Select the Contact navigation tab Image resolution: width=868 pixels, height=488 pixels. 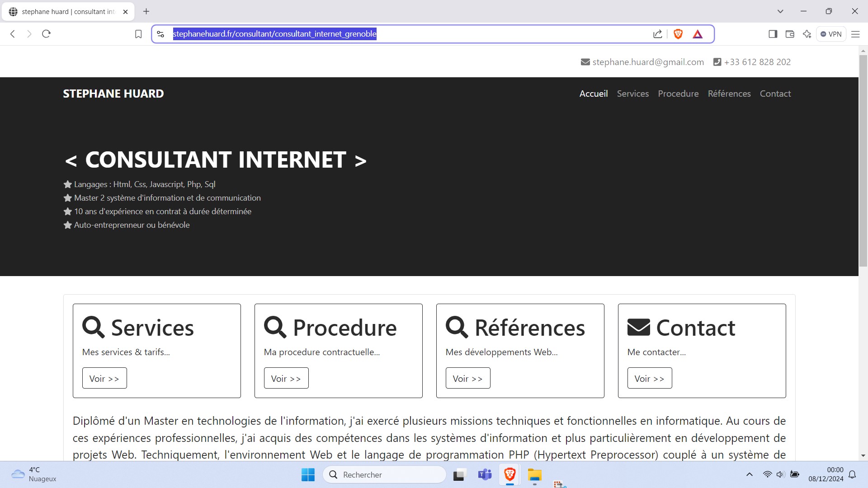(x=775, y=94)
